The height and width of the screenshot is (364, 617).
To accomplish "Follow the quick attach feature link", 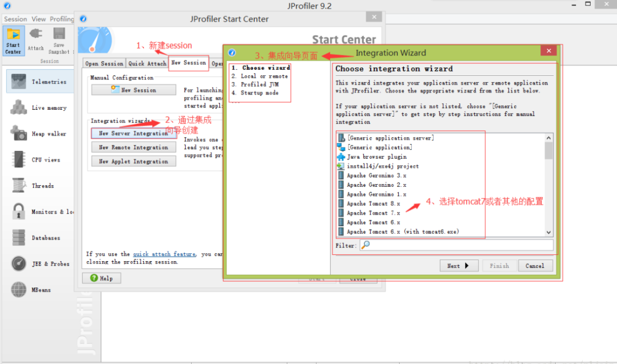I will [x=164, y=254].
